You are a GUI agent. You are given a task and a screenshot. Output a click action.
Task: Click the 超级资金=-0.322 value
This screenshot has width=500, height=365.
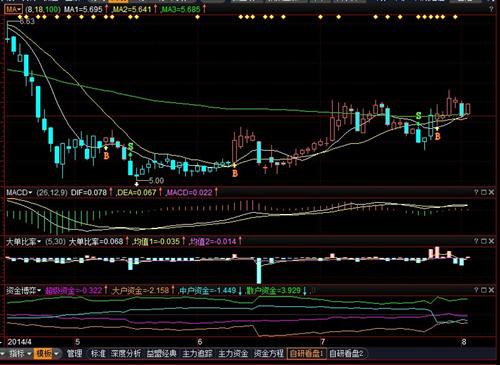[73, 291]
